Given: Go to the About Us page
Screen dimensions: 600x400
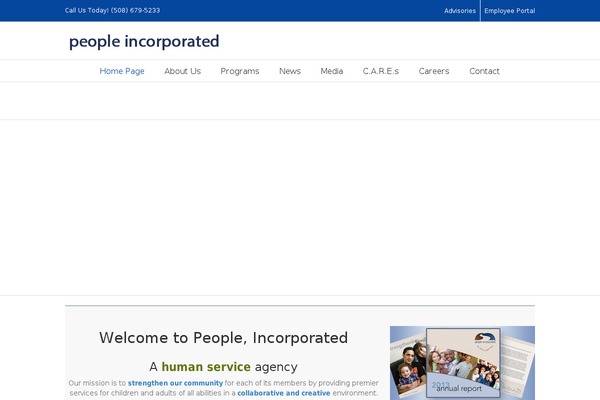Looking at the screenshot, I should tap(183, 71).
